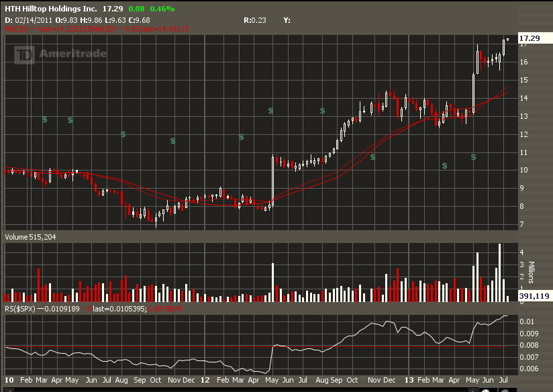Click the leftmost dollar sign marker on the chart
This screenshot has width=553, height=392.
(45, 119)
